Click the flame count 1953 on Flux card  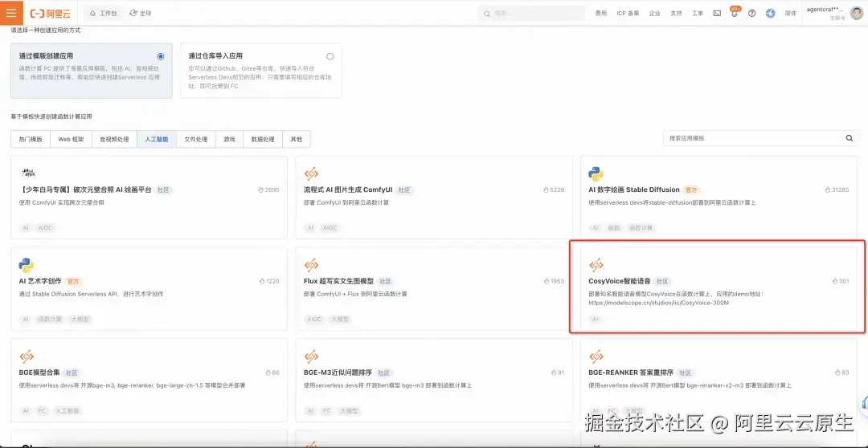click(554, 281)
